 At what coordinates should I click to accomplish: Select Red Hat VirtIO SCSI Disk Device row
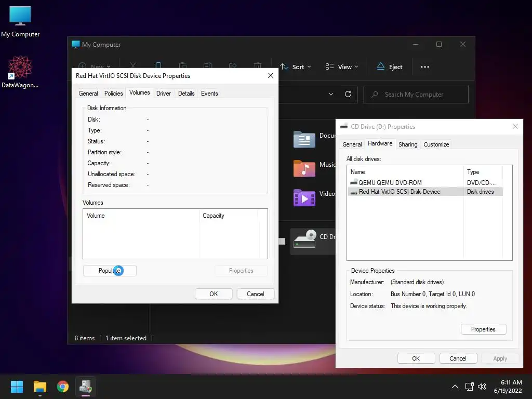click(x=425, y=192)
